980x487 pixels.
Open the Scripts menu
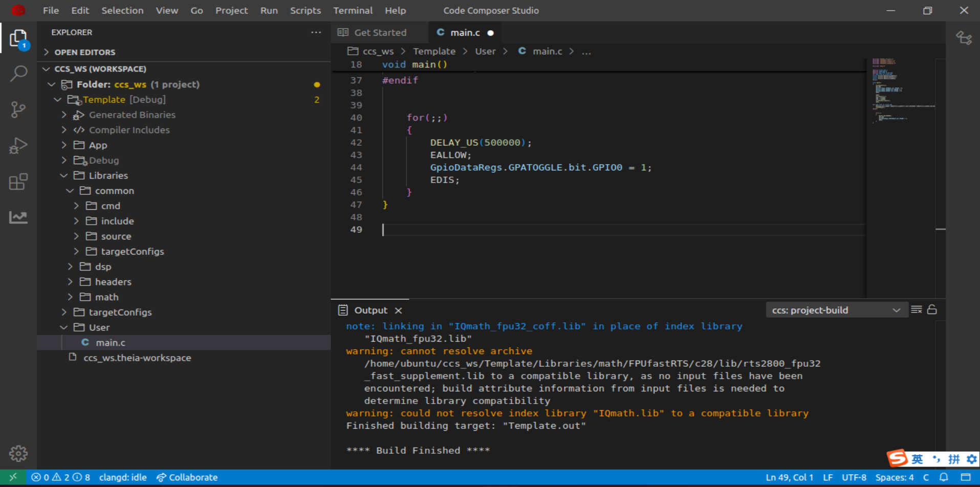(x=306, y=10)
